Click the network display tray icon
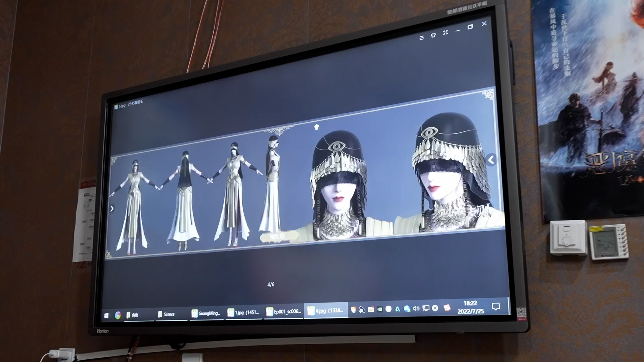The height and width of the screenshot is (362, 644). point(426,308)
